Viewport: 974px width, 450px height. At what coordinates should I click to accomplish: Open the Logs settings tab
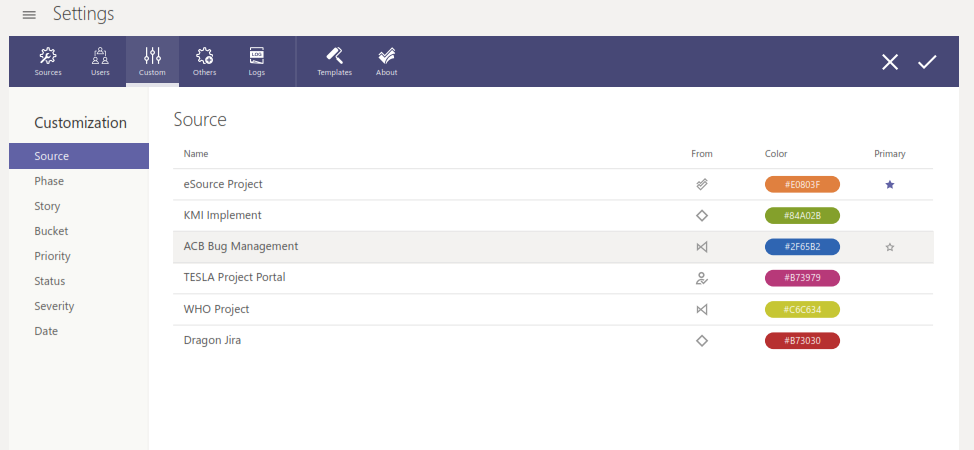point(257,61)
